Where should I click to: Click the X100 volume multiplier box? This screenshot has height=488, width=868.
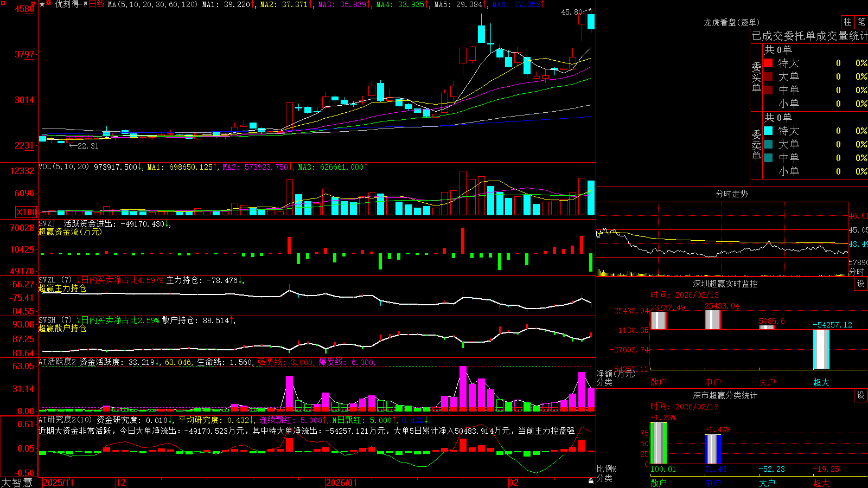click(26, 212)
